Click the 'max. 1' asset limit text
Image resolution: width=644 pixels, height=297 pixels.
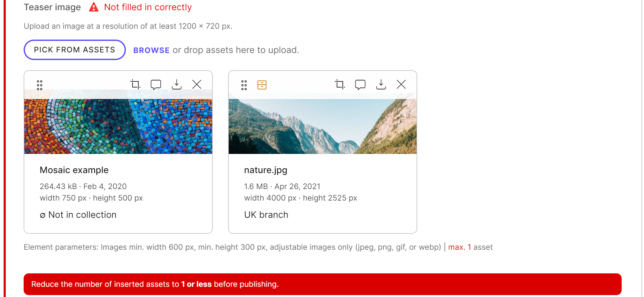(x=460, y=247)
